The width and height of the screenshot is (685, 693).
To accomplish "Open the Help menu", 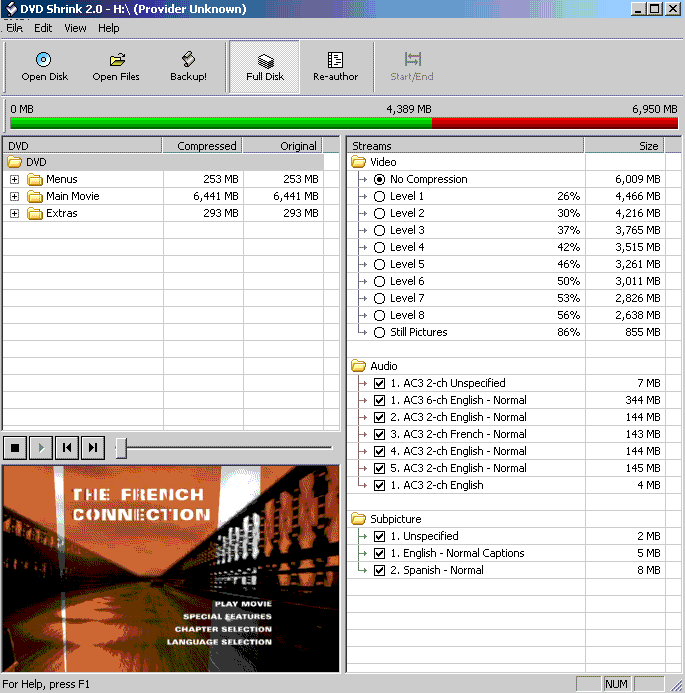I will [x=109, y=28].
